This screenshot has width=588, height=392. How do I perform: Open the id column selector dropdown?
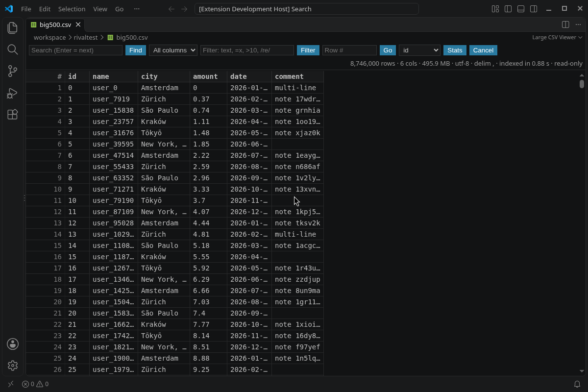(x=419, y=50)
